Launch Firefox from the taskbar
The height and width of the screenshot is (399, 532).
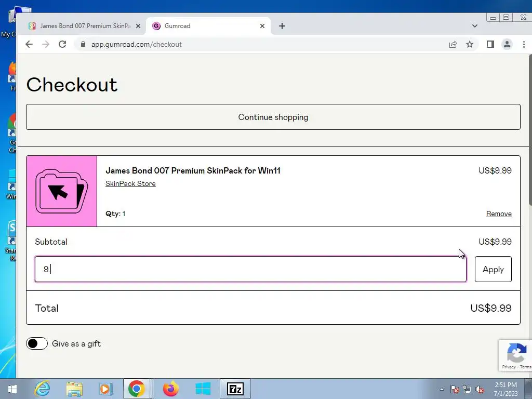coord(170,389)
